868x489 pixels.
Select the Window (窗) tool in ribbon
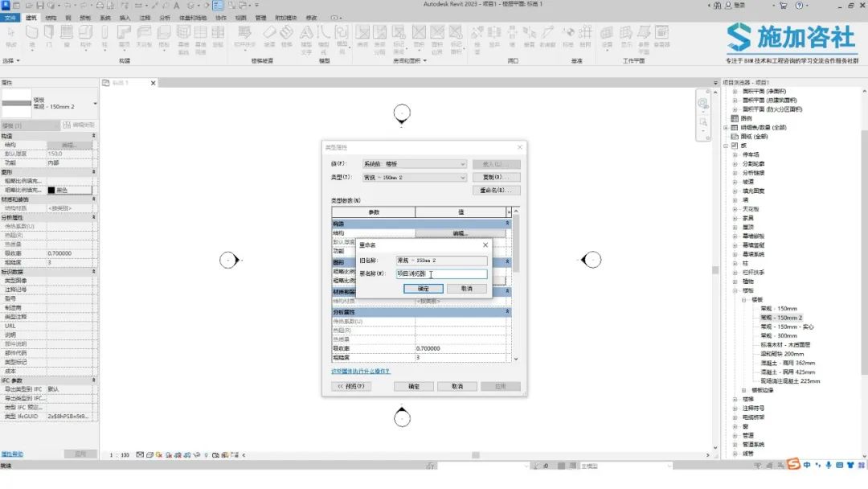pyautogui.click(x=67, y=36)
